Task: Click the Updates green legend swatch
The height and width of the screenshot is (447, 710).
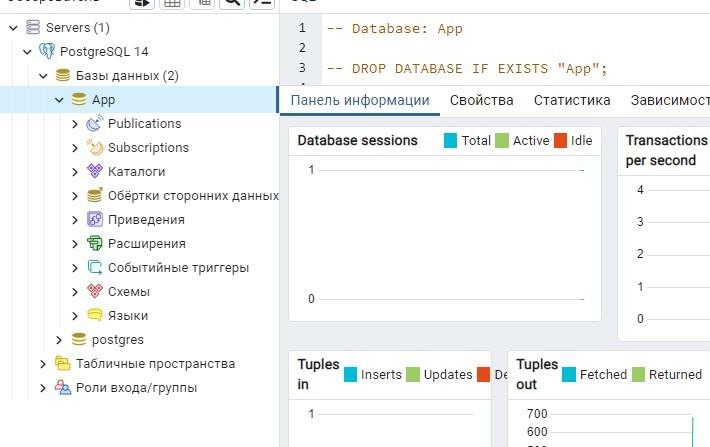Action: point(413,375)
